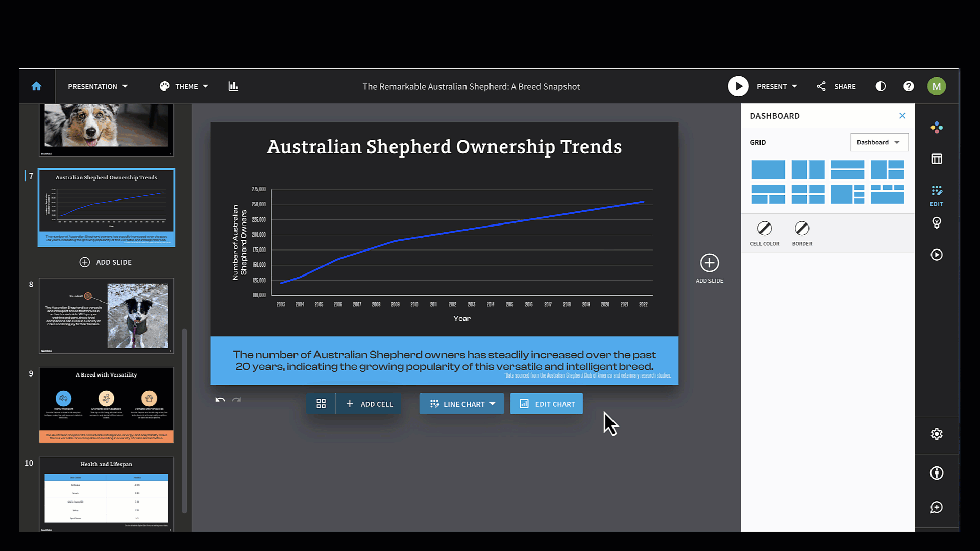The image size is (980, 551).
Task: Select the two-row grid layout
Action: (847, 169)
